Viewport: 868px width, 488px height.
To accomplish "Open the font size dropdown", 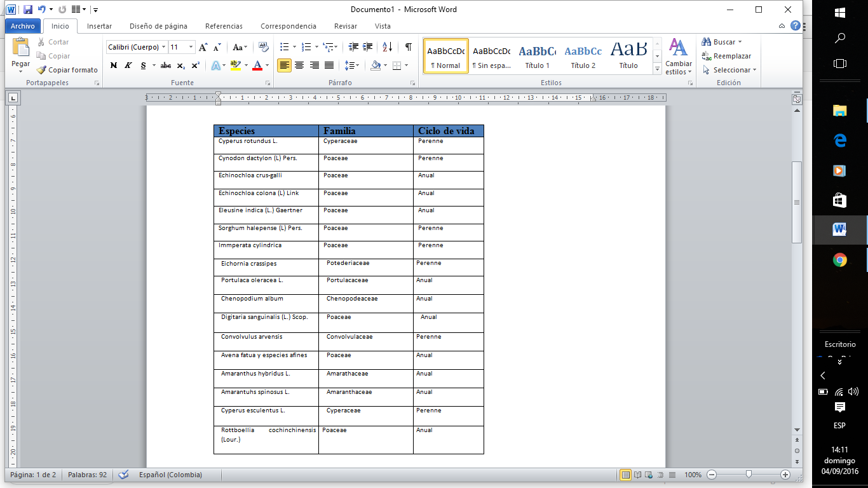I will [x=191, y=47].
